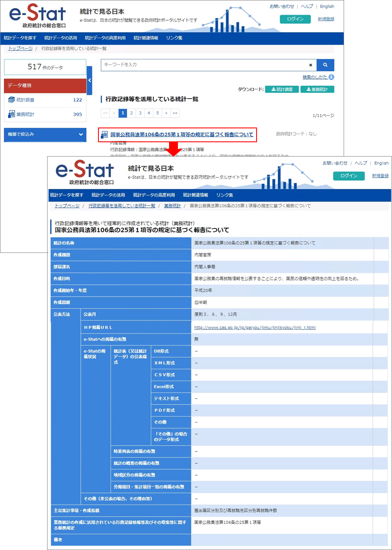Click the 統計調査 stack icon in sidebar
The image size is (392, 550).
click(x=11, y=100)
